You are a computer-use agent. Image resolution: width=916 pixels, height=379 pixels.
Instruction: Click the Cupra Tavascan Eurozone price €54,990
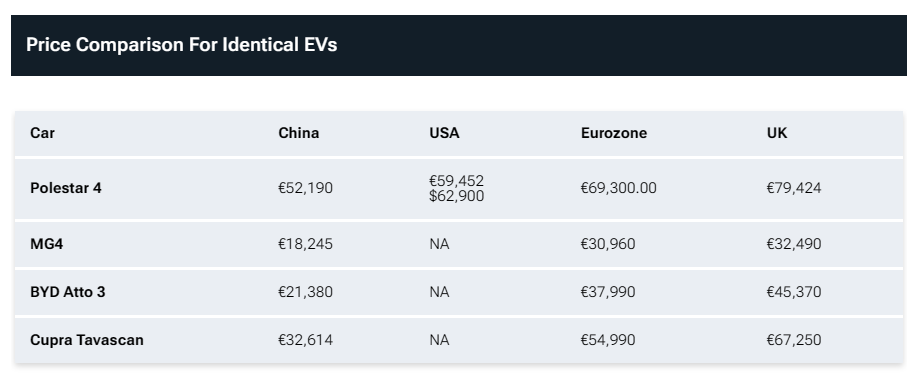608,339
